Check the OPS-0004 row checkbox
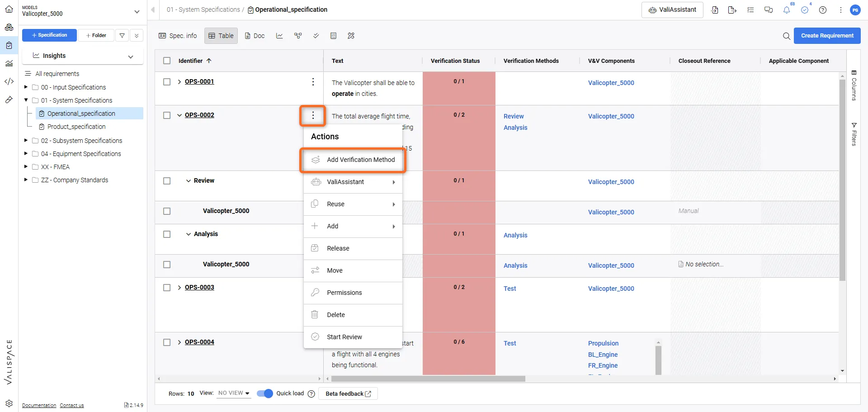The width and height of the screenshot is (868, 412). (x=167, y=342)
